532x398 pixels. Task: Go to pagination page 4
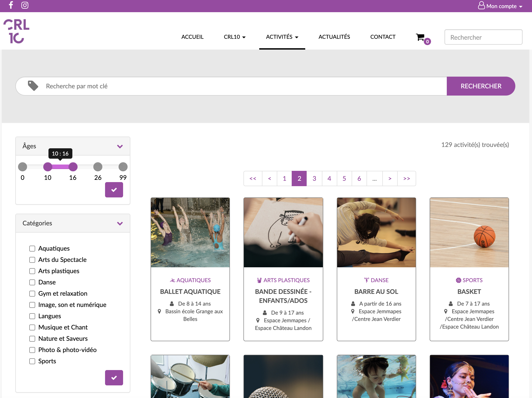pos(329,178)
